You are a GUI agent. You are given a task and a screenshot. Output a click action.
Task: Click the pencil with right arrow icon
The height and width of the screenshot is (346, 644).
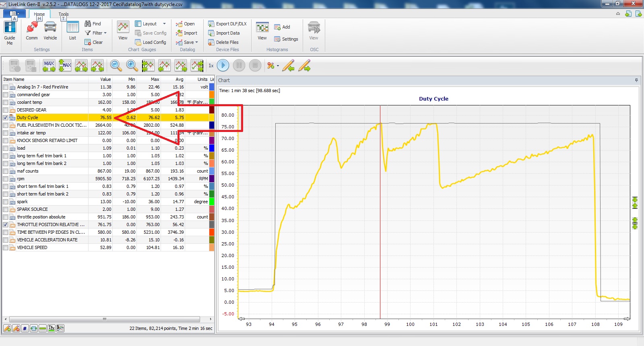(304, 66)
